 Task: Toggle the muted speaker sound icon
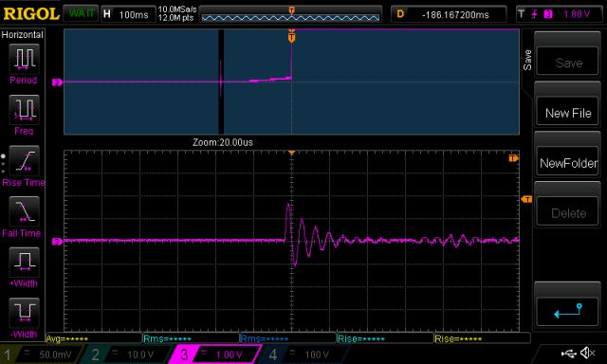click(x=588, y=353)
